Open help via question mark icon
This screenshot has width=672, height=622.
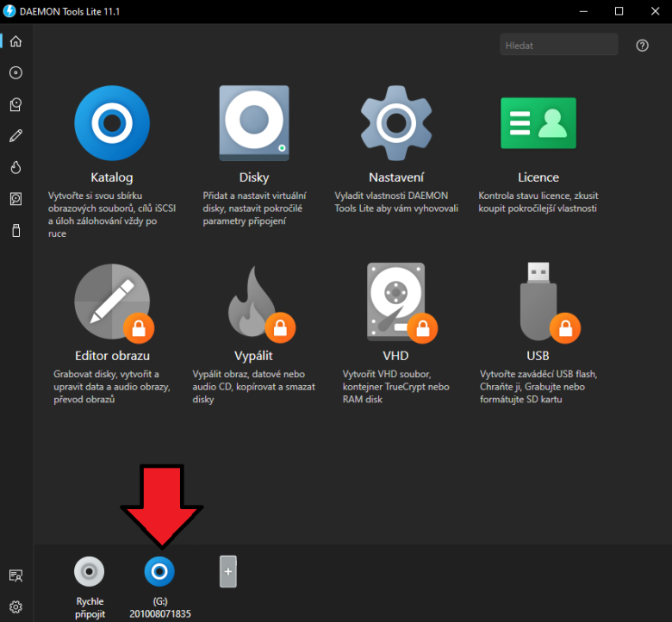coord(642,46)
